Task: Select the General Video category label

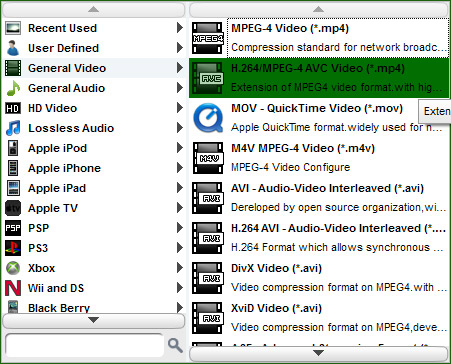Action: [x=67, y=68]
